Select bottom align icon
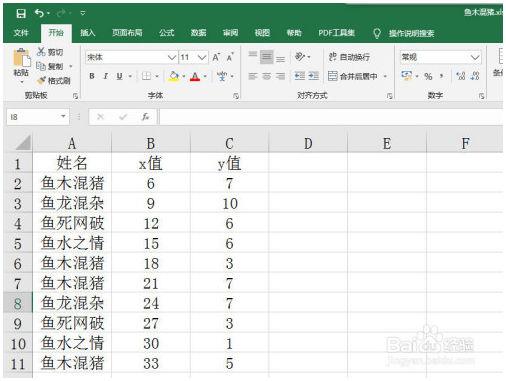 pyautogui.click(x=281, y=58)
